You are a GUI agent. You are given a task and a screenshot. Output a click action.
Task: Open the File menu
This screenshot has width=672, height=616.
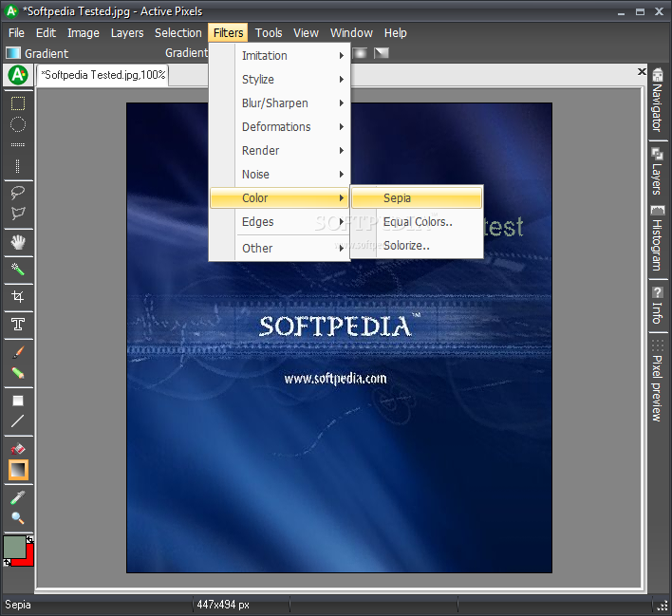pos(17,33)
